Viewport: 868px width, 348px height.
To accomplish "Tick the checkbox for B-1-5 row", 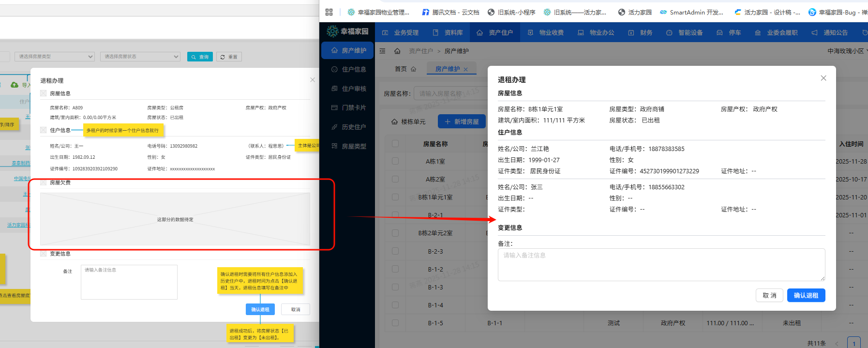I will 395,323.
